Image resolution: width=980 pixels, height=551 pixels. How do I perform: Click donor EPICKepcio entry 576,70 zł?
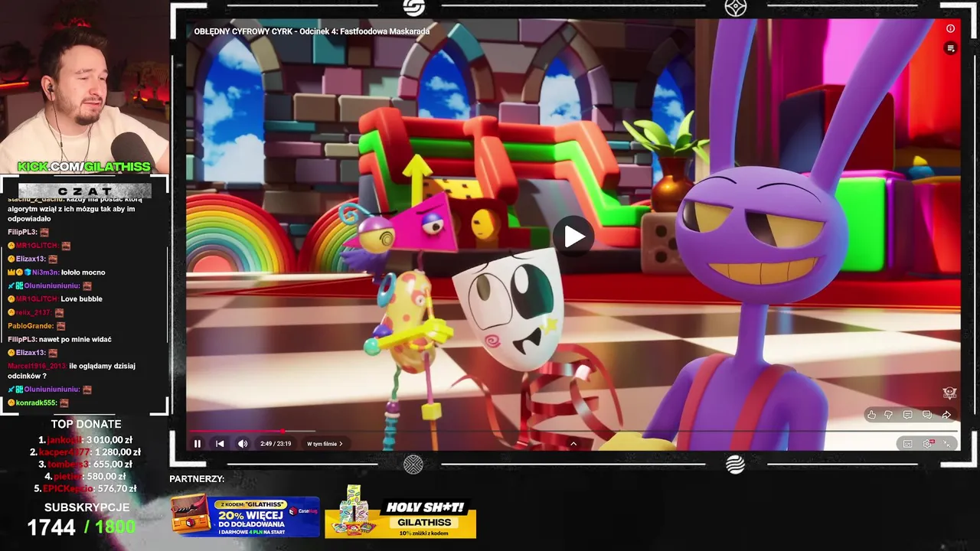click(86, 488)
